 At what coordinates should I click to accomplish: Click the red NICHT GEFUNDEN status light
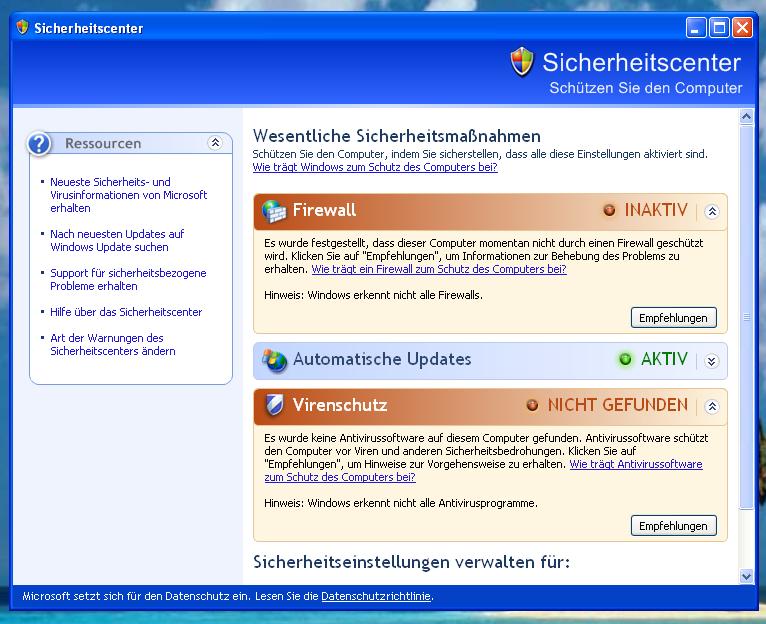tap(532, 405)
